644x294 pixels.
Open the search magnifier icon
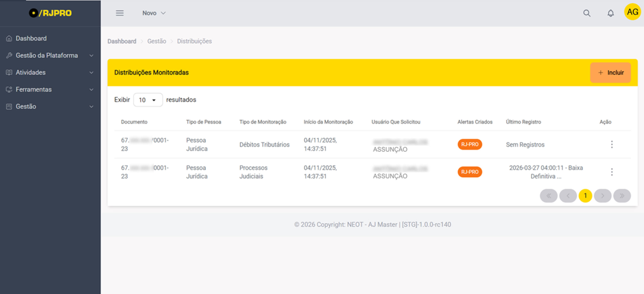click(587, 13)
